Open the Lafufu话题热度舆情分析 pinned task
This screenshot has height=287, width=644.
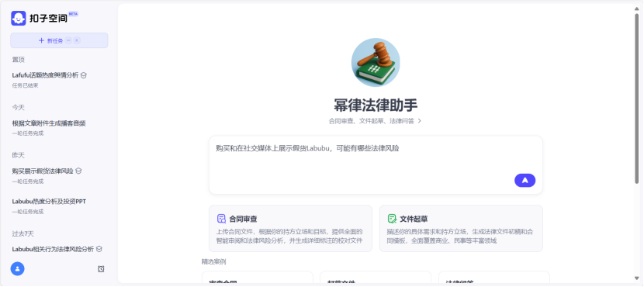pyautogui.click(x=45, y=75)
